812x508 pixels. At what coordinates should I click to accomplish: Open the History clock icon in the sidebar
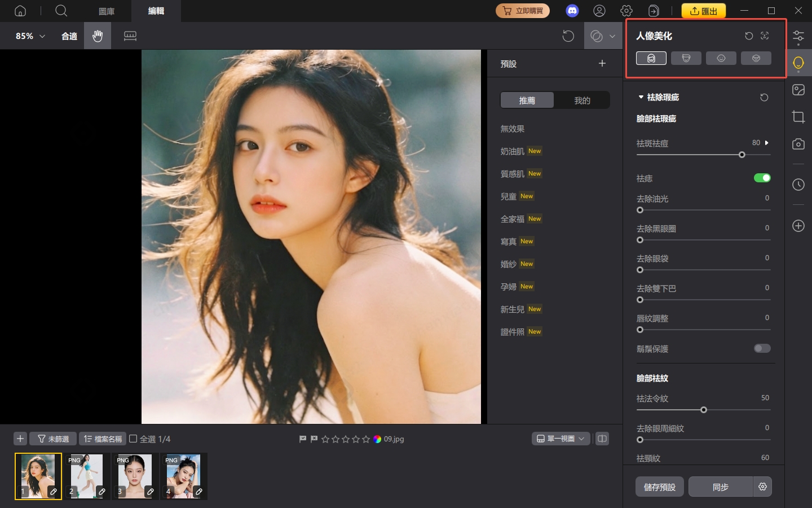click(x=798, y=185)
